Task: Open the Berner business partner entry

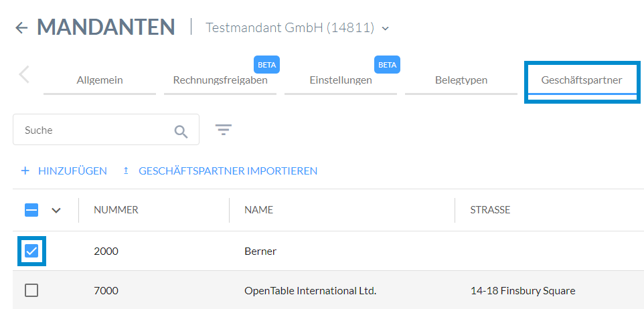Action: click(260, 251)
